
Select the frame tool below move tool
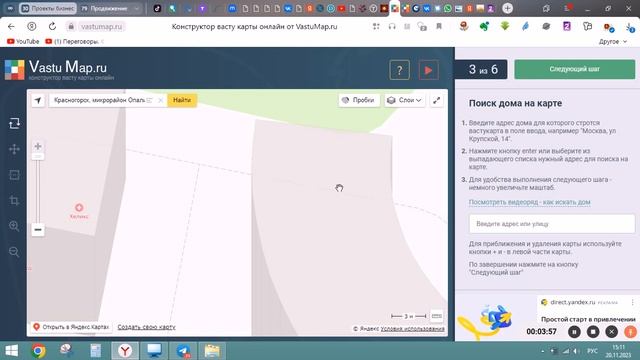[14, 175]
